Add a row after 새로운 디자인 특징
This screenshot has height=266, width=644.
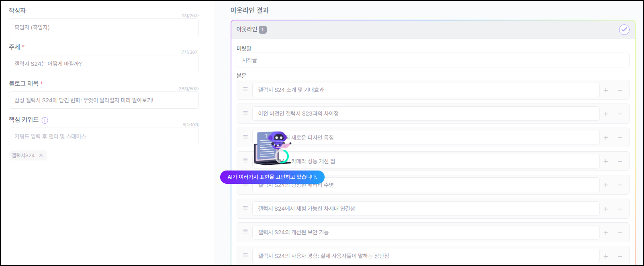[x=606, y=138]
